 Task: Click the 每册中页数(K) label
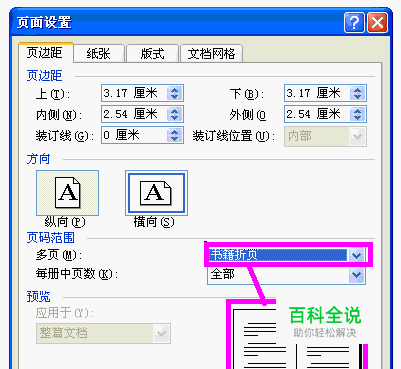(77, 274)
